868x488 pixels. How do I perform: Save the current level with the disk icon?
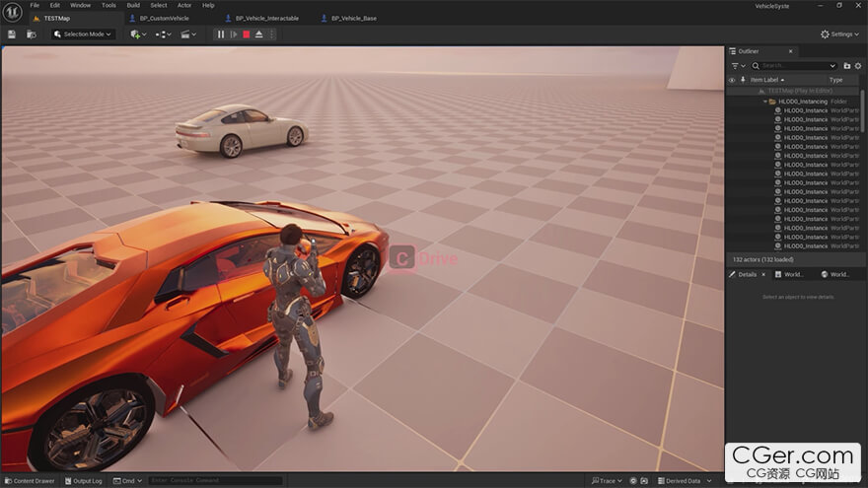coord(12,35)
